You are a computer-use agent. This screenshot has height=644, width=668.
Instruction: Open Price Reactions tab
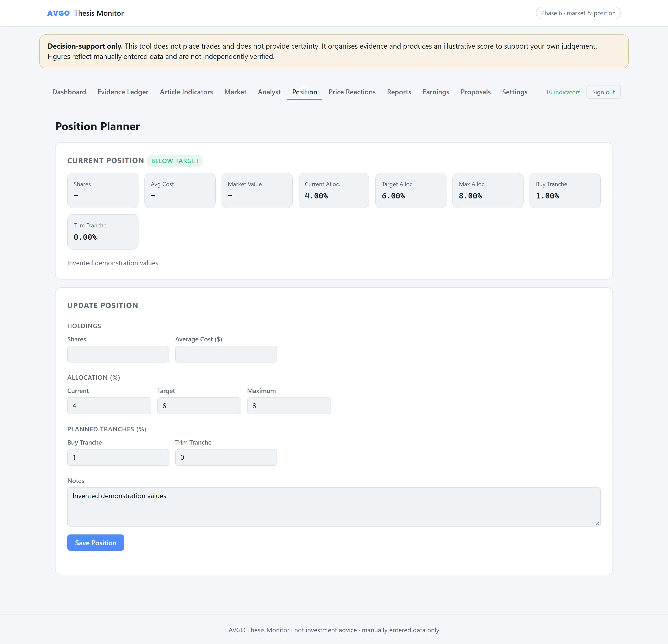coord(352,92)
